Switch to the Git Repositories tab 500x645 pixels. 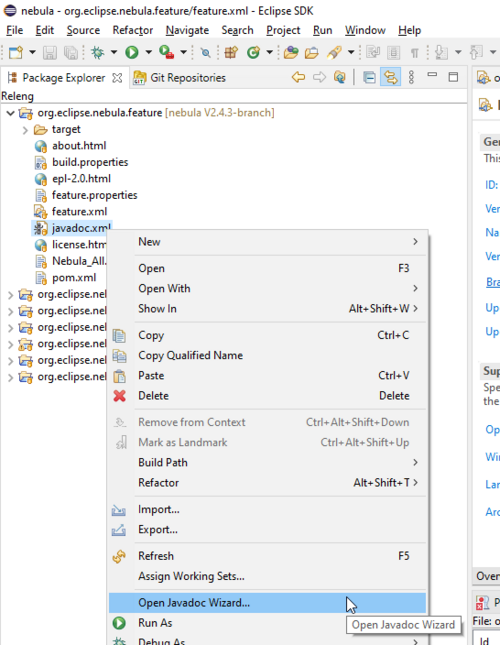click(x=180, y=78)
